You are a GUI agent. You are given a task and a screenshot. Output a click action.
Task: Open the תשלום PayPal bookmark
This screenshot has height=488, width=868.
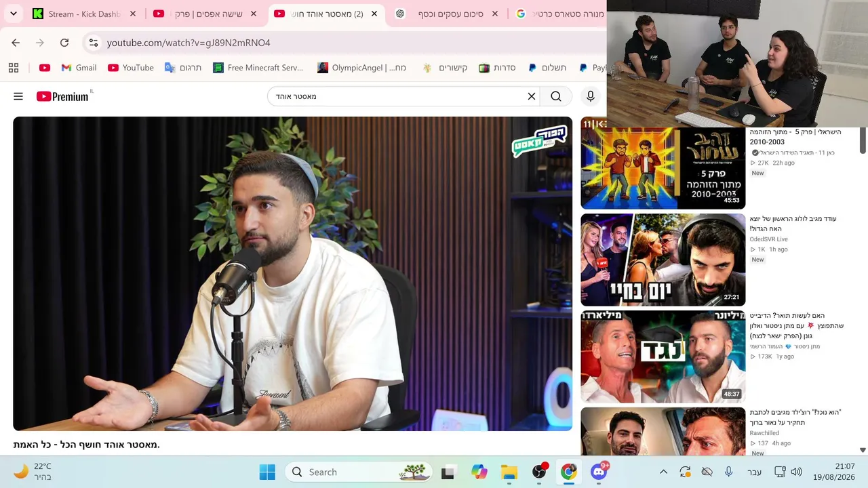[x=547, y=68]
